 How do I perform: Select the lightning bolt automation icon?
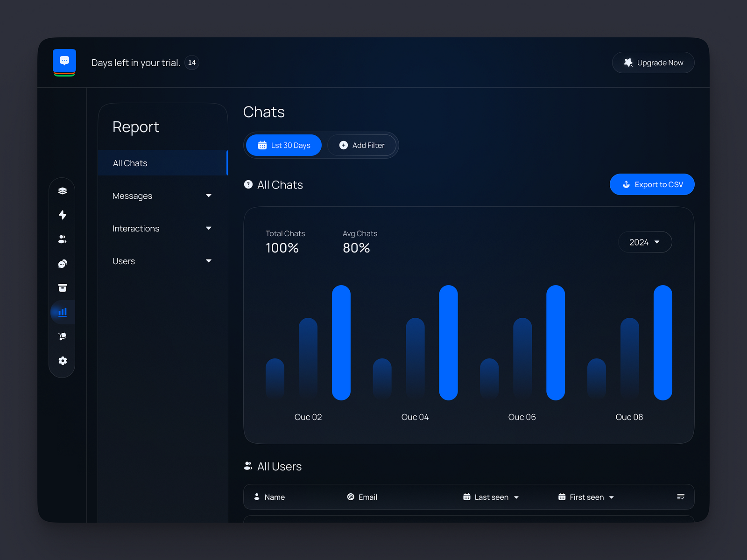(x=62, y=215)
